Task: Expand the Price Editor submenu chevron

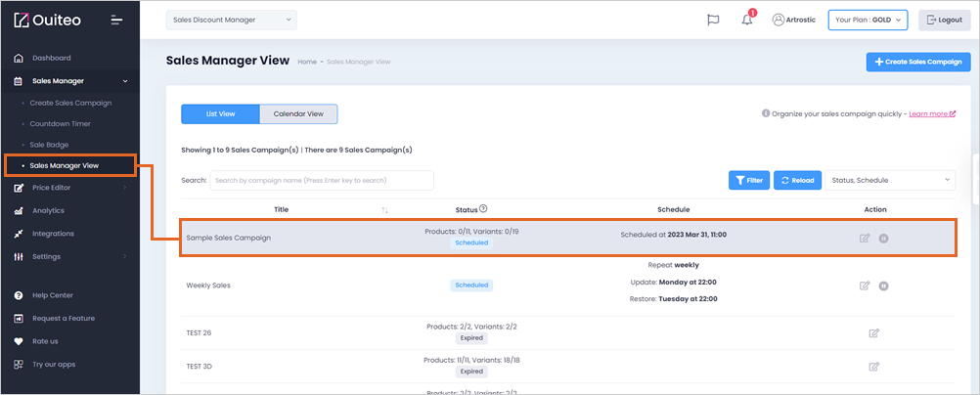Action: (125, 188)
